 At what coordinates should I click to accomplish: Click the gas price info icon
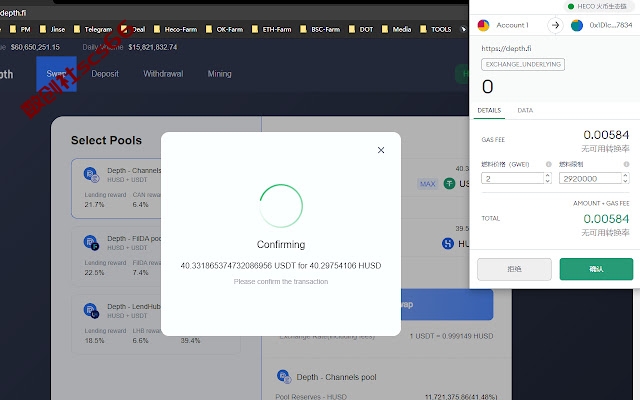click(549, 164)
